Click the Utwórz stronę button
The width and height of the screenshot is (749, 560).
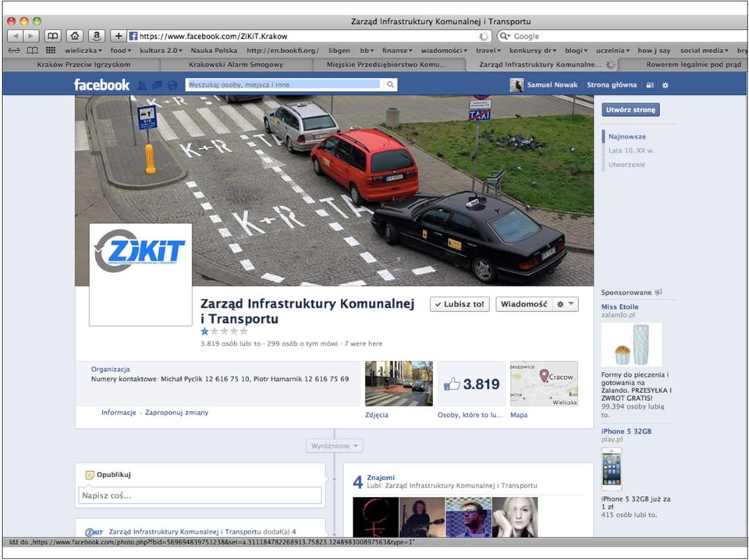point(630,110)
